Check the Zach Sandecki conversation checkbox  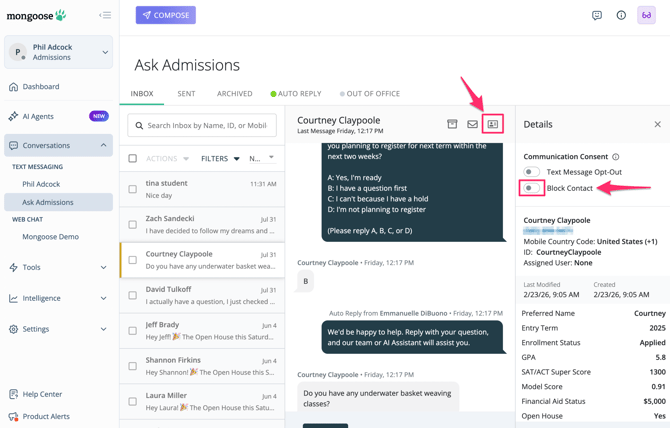click(133, 225)
